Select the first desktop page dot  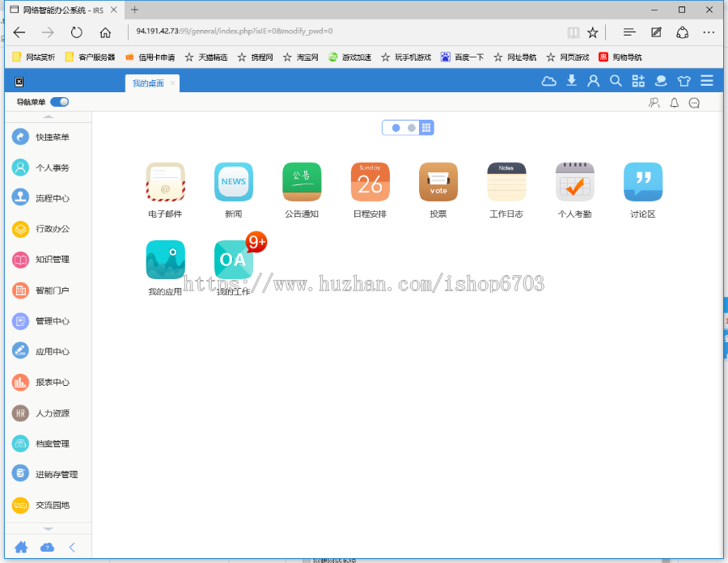pyautogui.click(x=396, y=128)
